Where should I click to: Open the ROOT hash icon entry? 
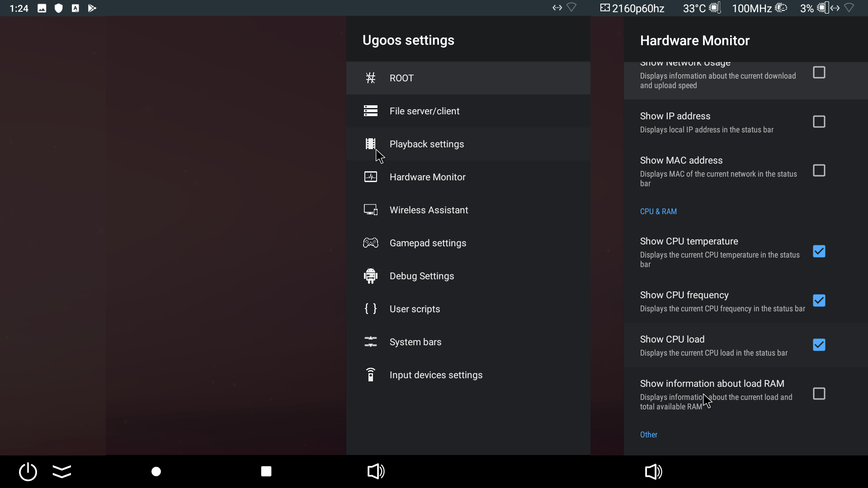tap(370, 78)
